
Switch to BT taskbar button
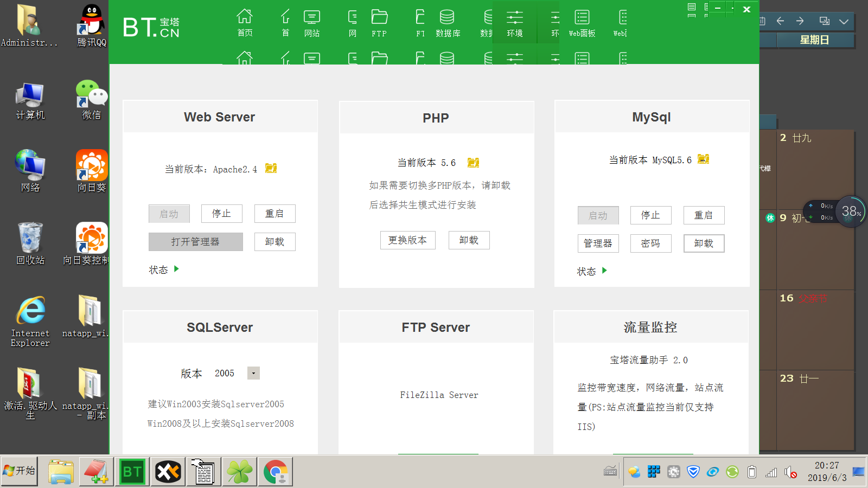point(132,471)
